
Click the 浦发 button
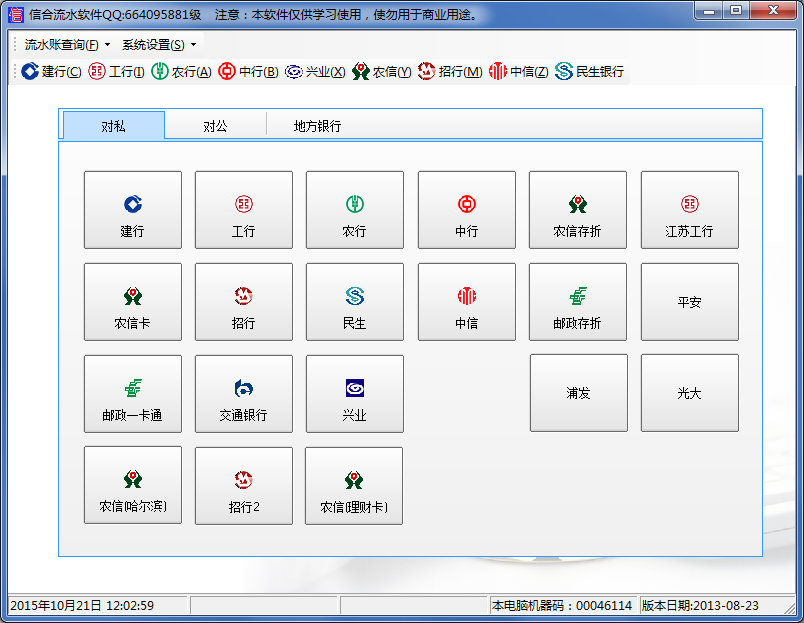click(x=579, y=393)
